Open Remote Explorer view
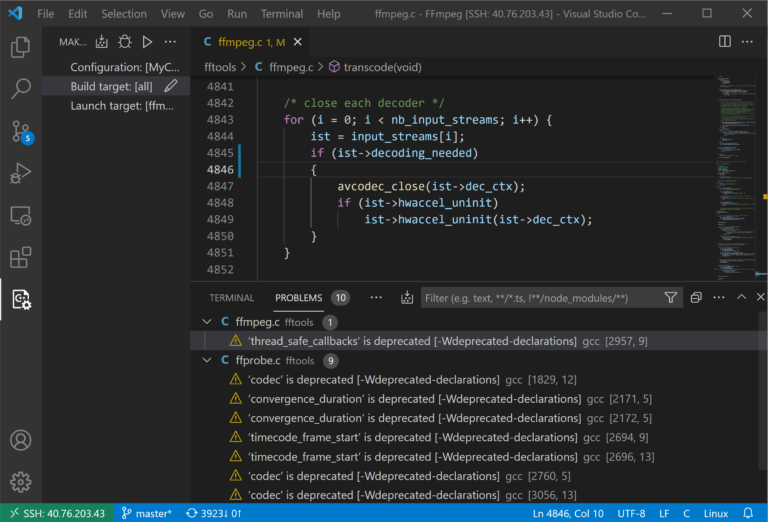The image size is (768, 522). point(21,215)
